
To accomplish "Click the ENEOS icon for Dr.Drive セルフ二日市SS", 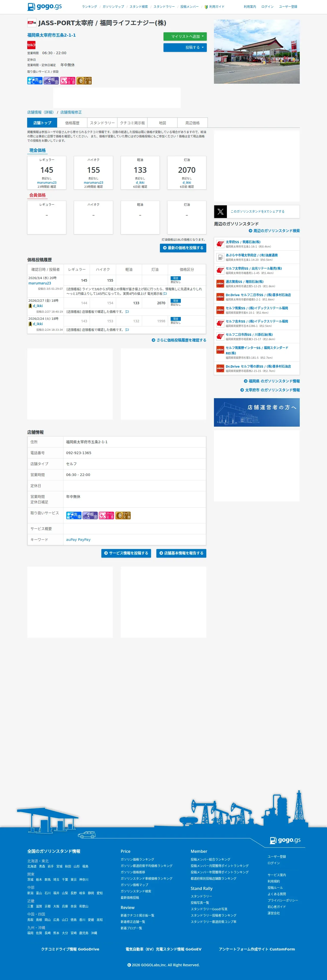I will pos(220,297).
